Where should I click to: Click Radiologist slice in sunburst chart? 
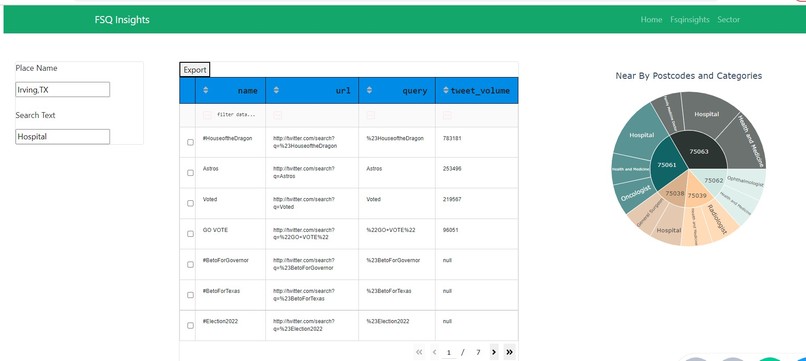coord(717,220)
